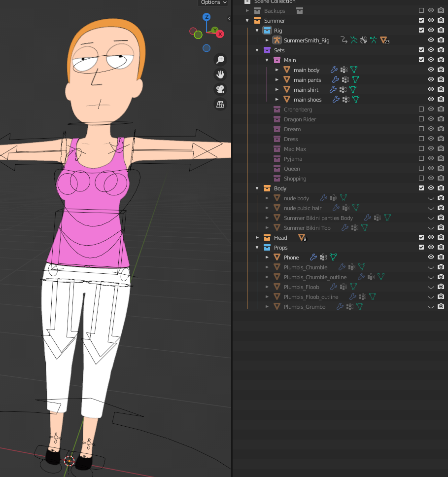Hide the Phone object eye icon
The height and width of the screenshot is (477, 448).
click(431, 257)
